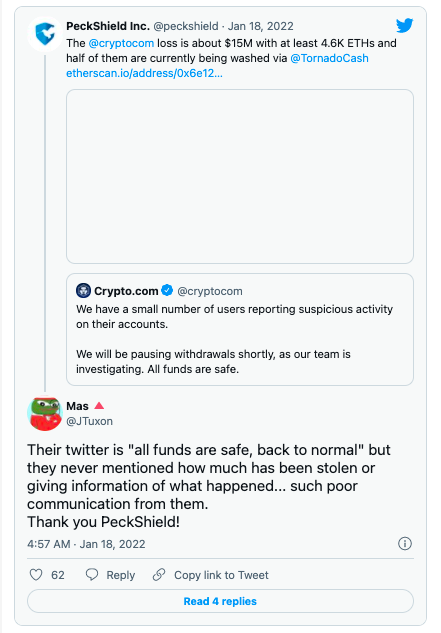Click the red triangle next to Mas
The height and width of the screenshot is (633, 441).
[99, 405]
